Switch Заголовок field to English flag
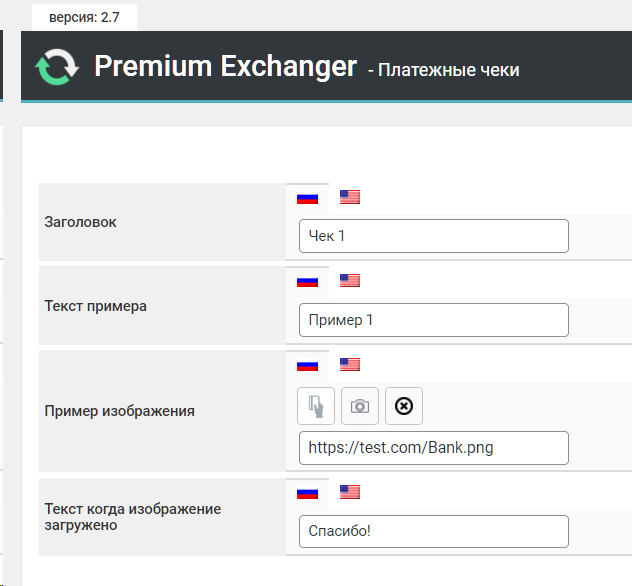The width and height of the screenshot is (632, 586). click(349, 197)
